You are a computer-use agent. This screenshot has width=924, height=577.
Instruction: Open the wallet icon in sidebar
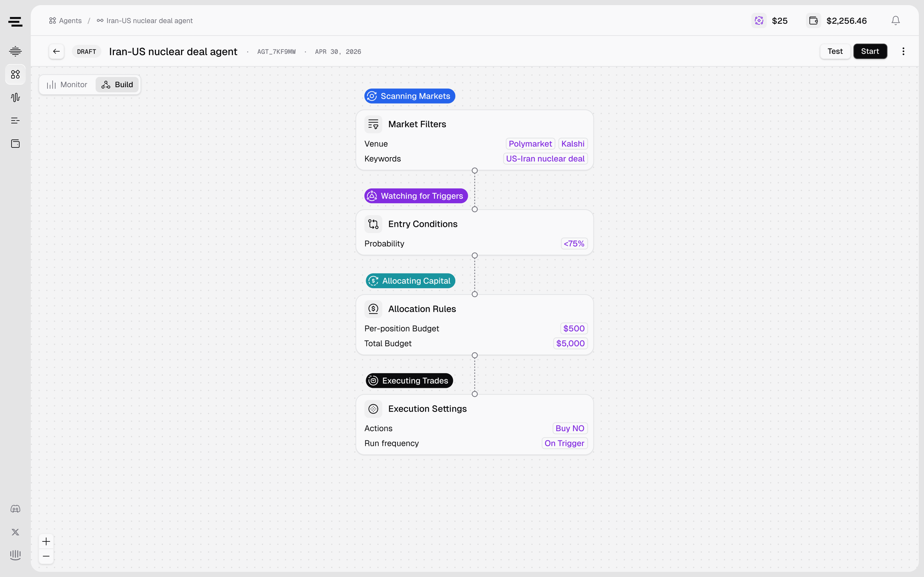[15, 144]
